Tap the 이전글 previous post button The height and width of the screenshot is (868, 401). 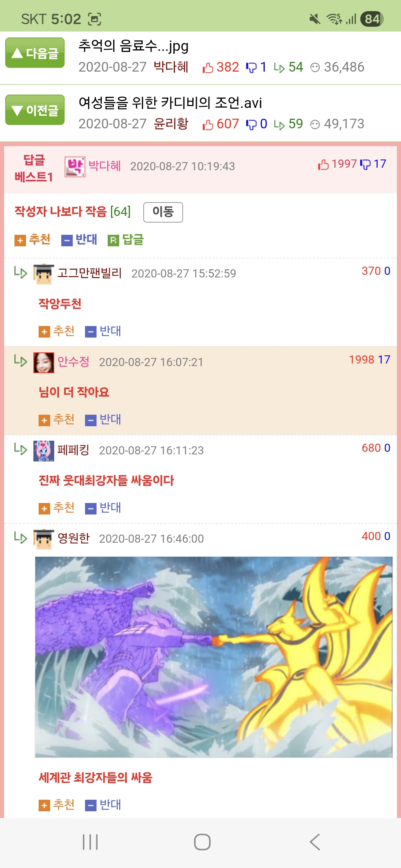(x=35, y=110)
